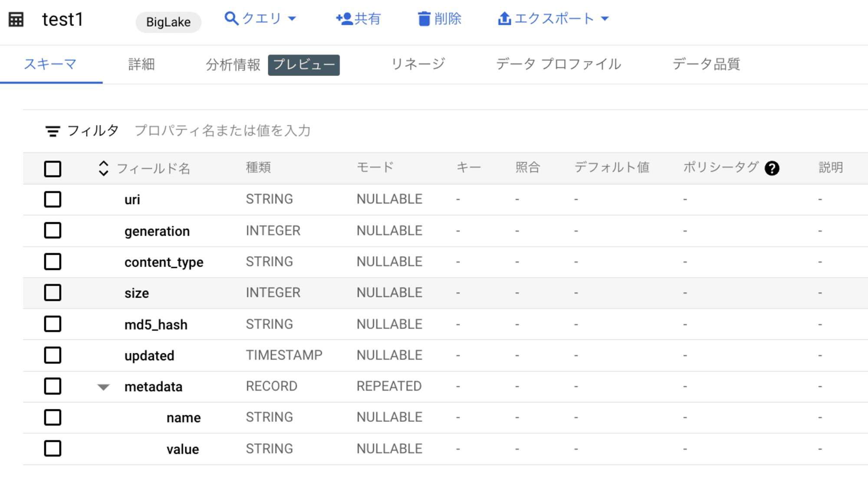Click the 説明 column header
Viewport: 868px width, 477px height.
[831, 168]
